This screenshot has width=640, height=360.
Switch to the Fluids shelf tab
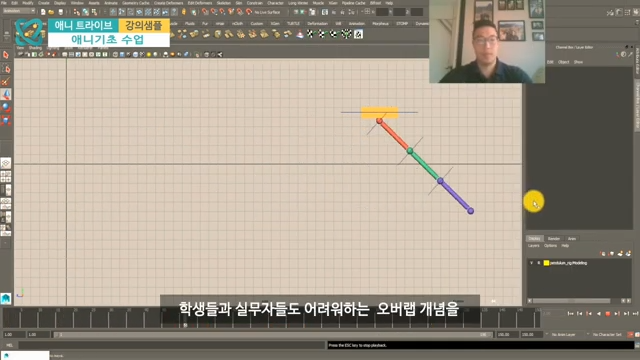tap(190, 24)
